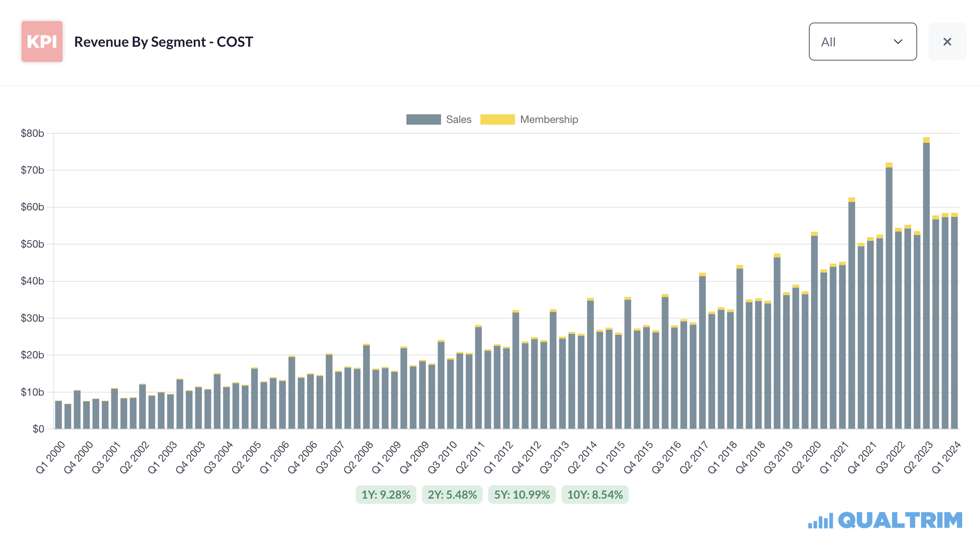980x548 pixels.
Task: Select the 10Y: 8.54% growth badge
Action: 595,494
